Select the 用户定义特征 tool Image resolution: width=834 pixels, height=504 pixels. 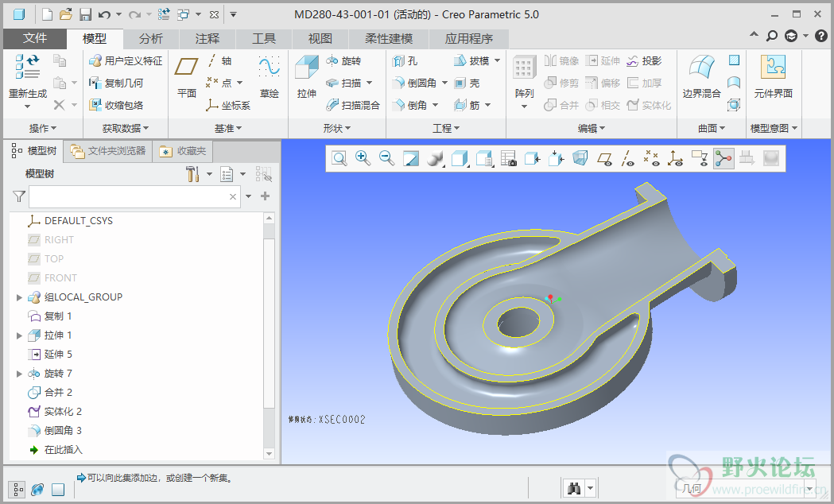(126, 60)
